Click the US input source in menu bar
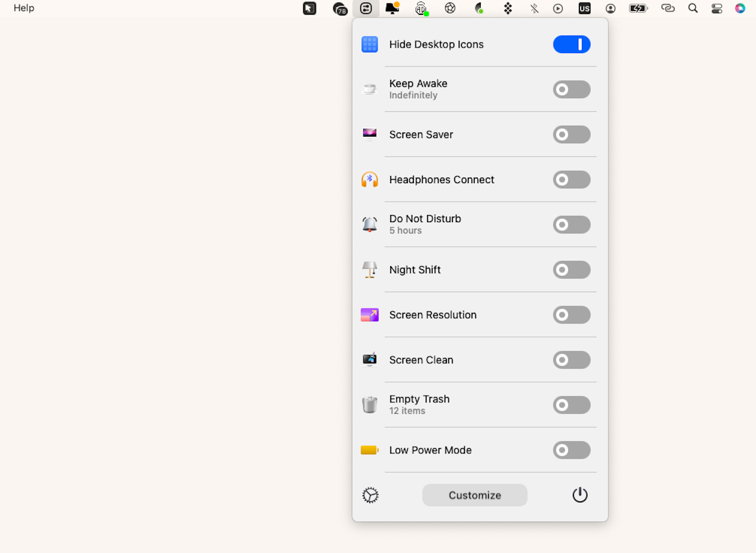The height and width of the screenshot is (553, 756). pyautogui.click(x=584, y=8)
